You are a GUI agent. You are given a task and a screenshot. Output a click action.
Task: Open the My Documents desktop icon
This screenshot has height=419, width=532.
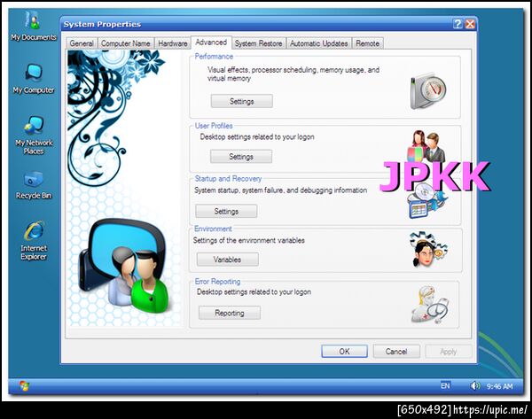[x=34, y=26]
